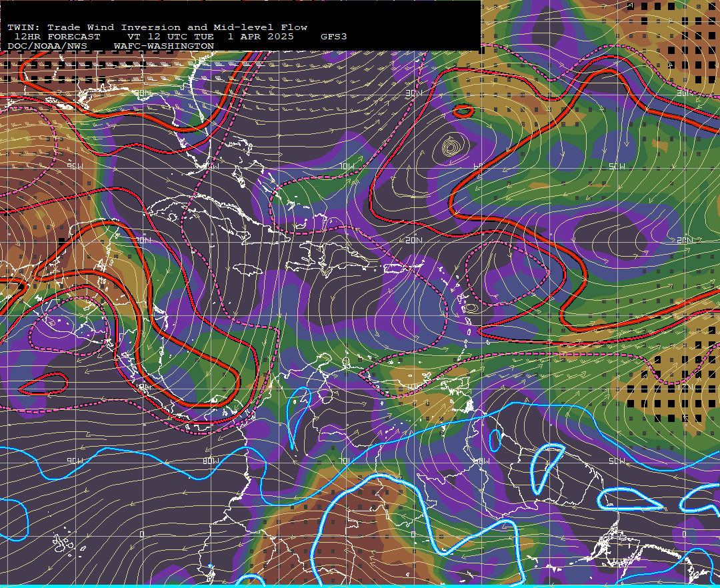Select the "GFS3" model label
The image size is (720, 588).
[334, 37]
